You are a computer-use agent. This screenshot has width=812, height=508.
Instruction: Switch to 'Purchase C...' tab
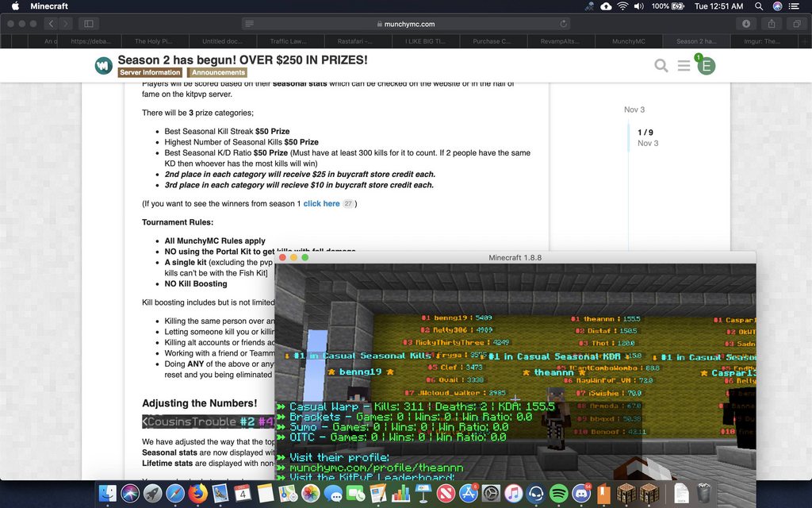click(x=492, y=41)
